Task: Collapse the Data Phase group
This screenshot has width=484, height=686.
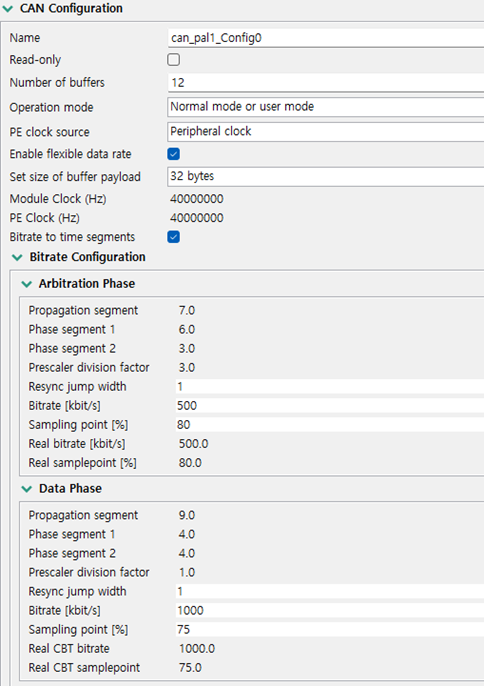Action: 27,489
